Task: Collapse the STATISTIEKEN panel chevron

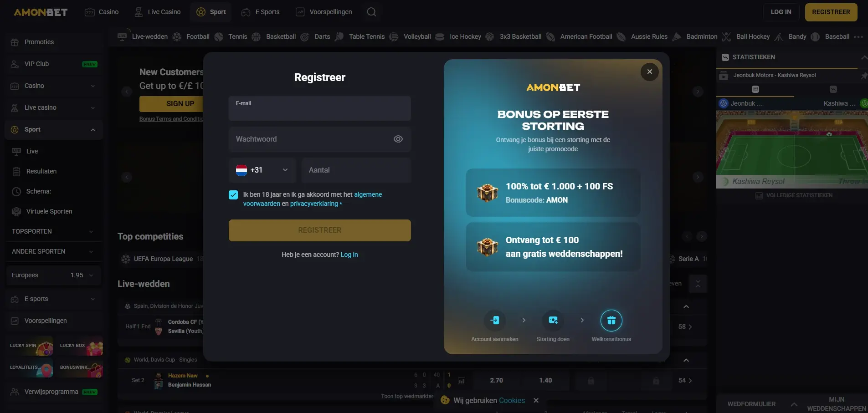Action: [x=863, y=57]
